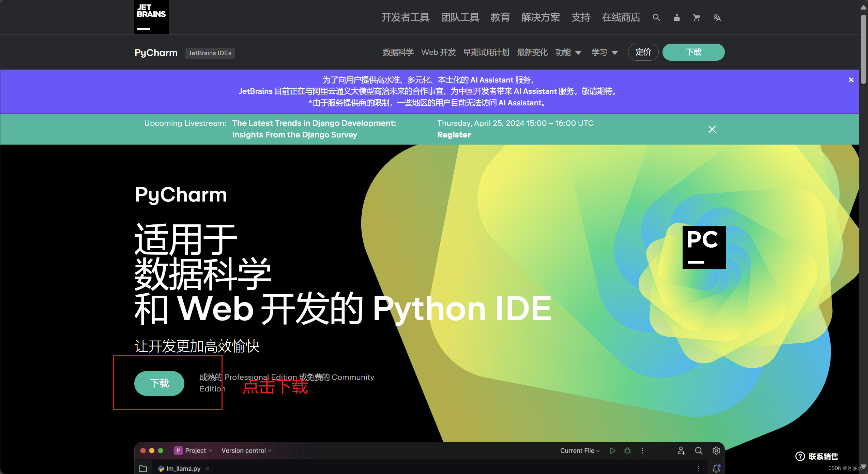Click the user account icon
Viewport: 868px width, 474px height.
676,18
